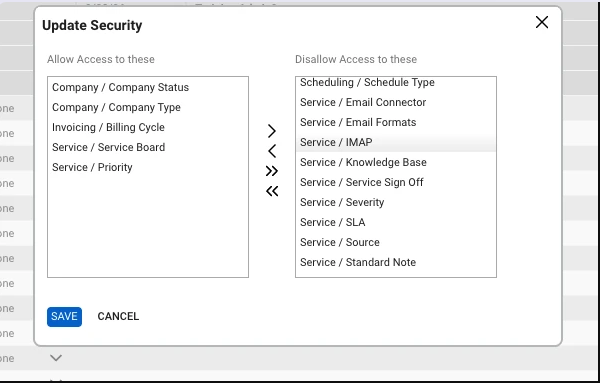Select Company / Company Type entry
The image size is (600, 383).
pyautogui.click(x=148, y=107)
